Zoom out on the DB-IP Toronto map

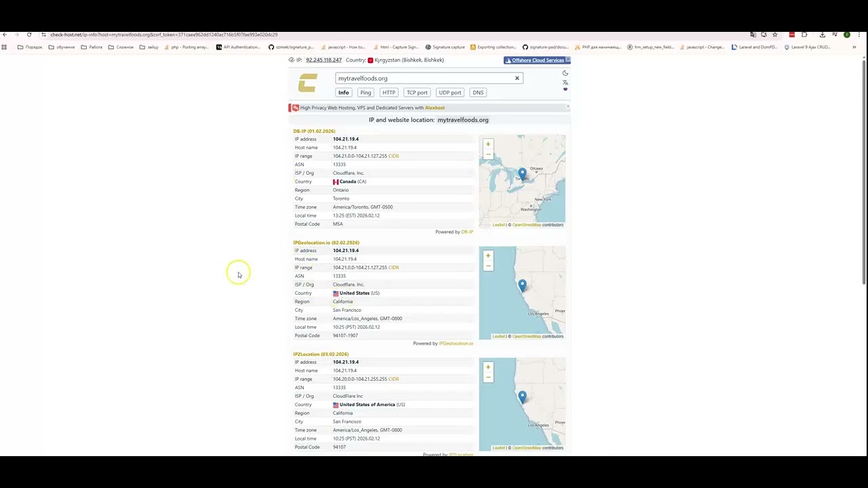pyautogui.click(x=488, y=154)
